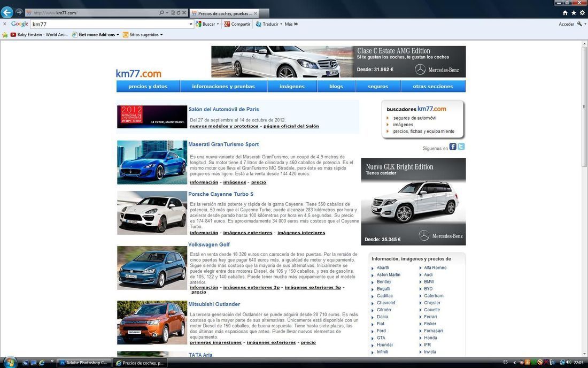Open the 'informaciones y pruebas' menu
This screenshot has width=588, height=368.
click(223, 86)
